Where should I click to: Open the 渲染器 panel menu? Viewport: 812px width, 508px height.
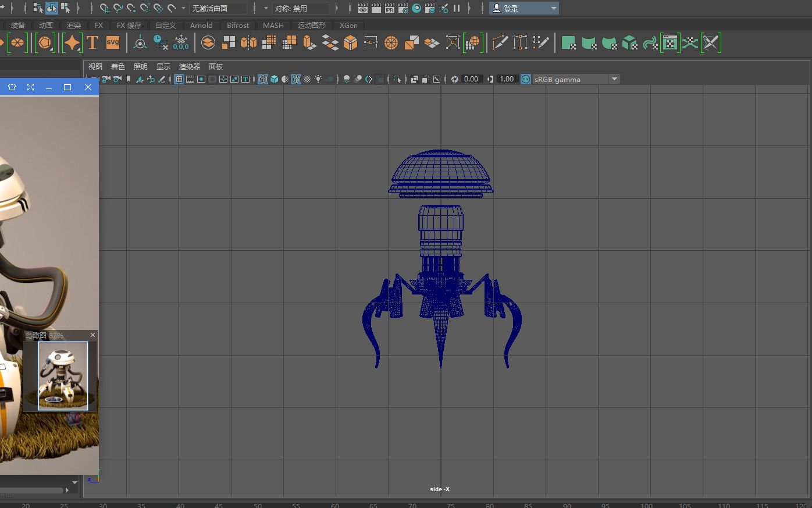[189, 66]
